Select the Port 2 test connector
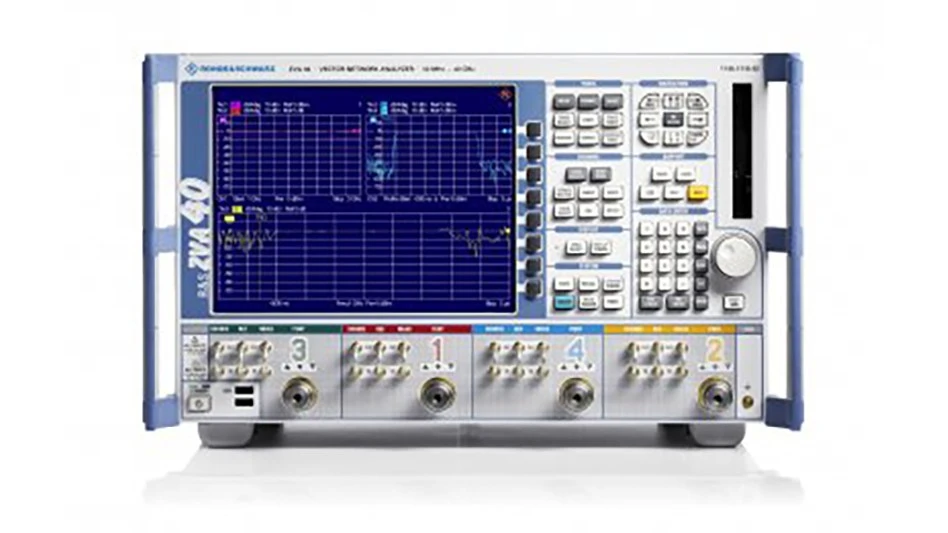This screenshot has height=533, width=948. [712, 395]
